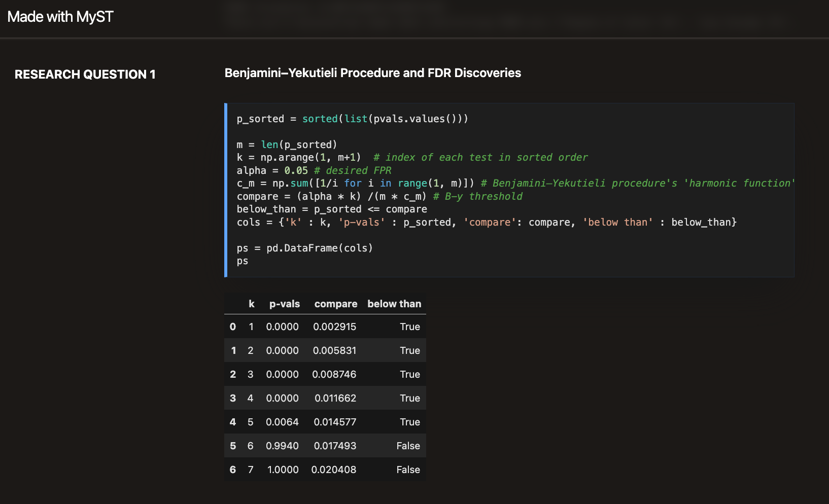This screenshot has width=829, height=504.
Task: Click the 'k' column header
Action: pyautogui.click(x=251, y=304)
